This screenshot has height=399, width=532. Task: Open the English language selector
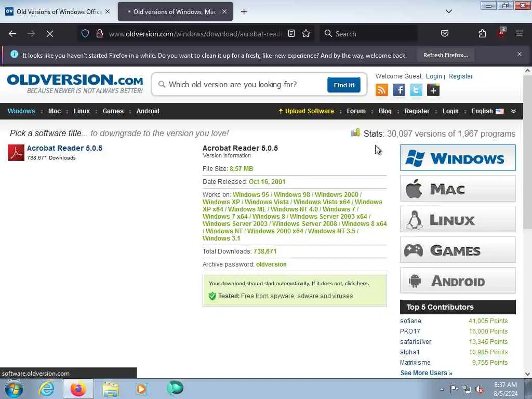[487, 111]
